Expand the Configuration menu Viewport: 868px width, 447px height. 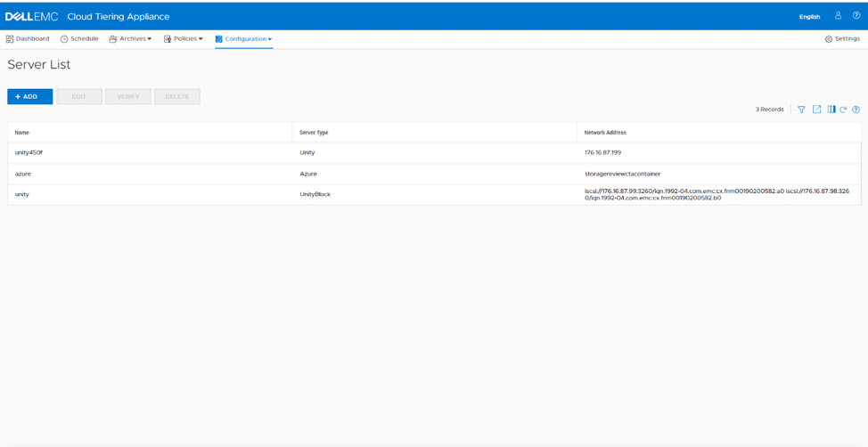[243, 38]
